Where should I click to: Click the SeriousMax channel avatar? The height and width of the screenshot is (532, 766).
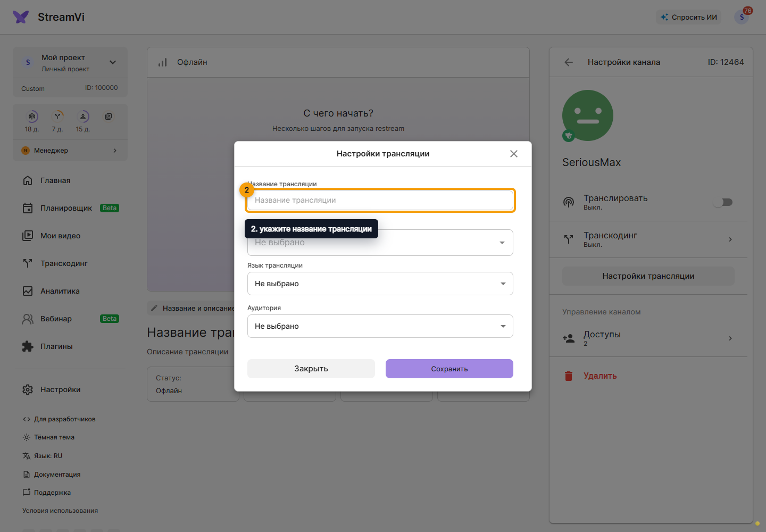(588, 115)
